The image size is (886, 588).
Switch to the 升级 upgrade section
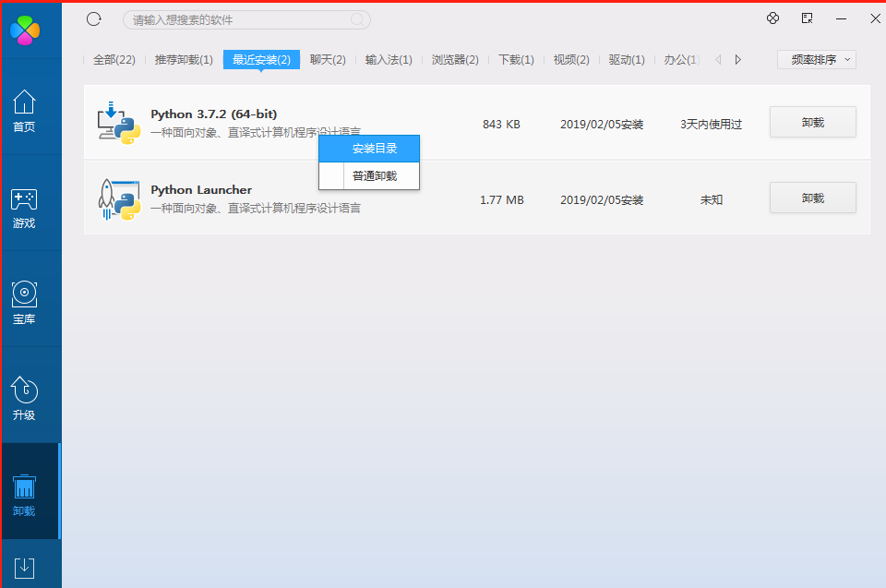(24, 399)
